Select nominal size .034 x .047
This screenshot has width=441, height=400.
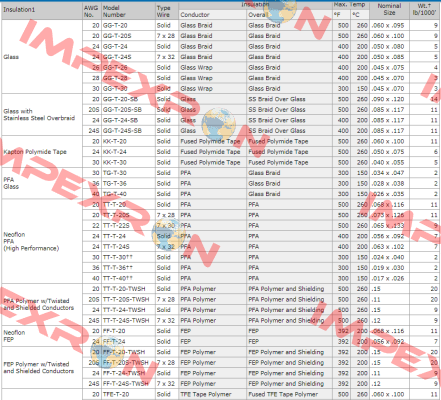pyautogui.click(x=388, y=173)
